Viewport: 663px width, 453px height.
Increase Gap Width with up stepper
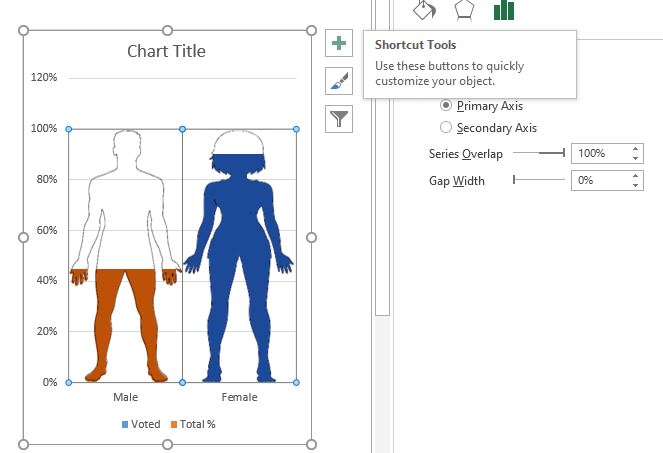pyautogui.click(x=635, y=176)
